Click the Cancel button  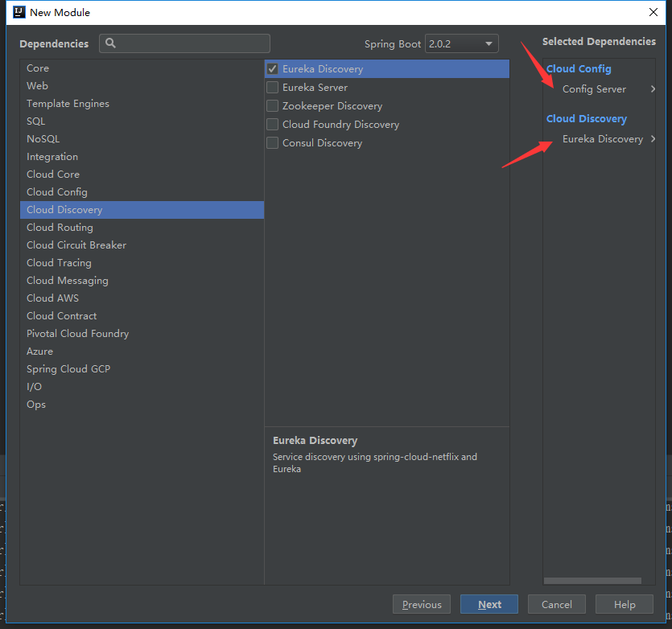(x=557, y=604)
